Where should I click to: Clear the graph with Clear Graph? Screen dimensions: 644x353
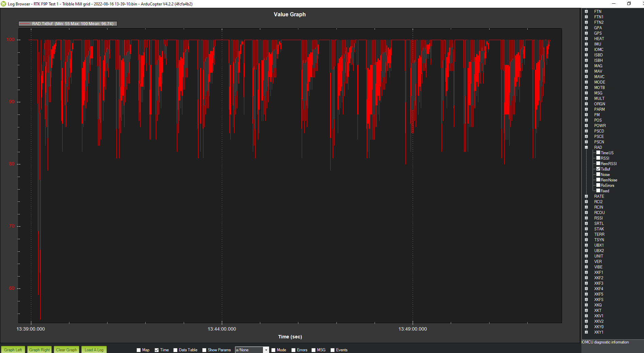pyautogui.click(x=66, y=350)
